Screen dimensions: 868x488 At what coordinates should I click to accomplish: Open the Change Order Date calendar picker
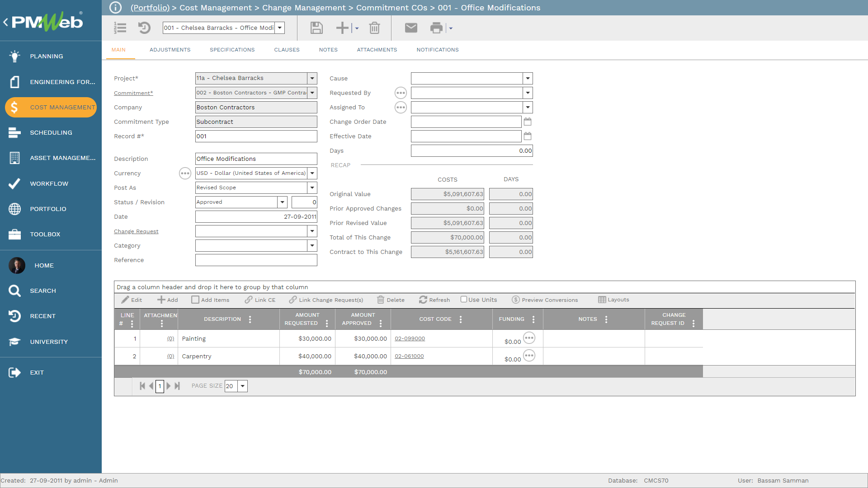click(x=528, y=122)
